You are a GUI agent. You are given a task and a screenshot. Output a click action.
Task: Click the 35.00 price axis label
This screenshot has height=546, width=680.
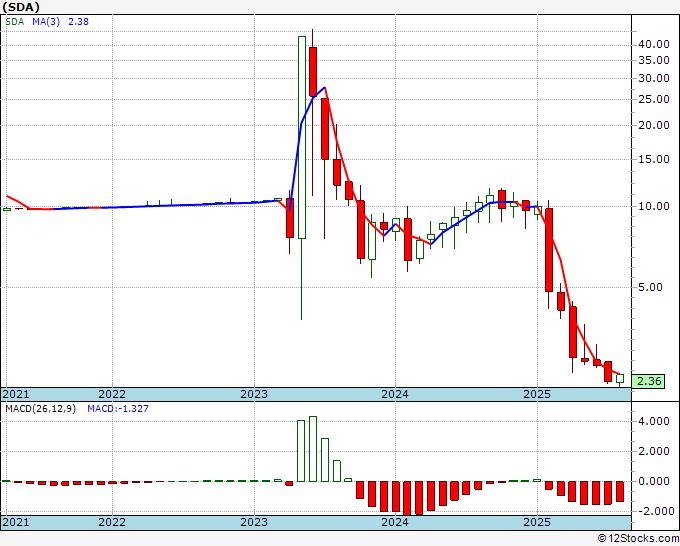coord(654,60)
